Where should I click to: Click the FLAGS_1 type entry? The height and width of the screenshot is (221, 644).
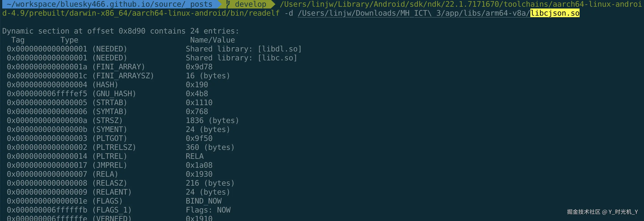(x=112, y=210)
